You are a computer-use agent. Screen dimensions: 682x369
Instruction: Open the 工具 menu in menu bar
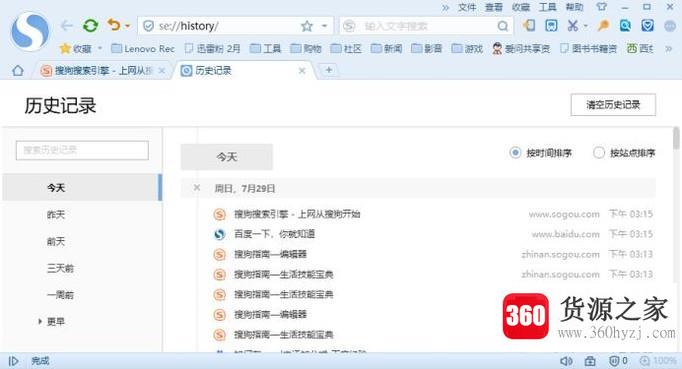(548, 7)
